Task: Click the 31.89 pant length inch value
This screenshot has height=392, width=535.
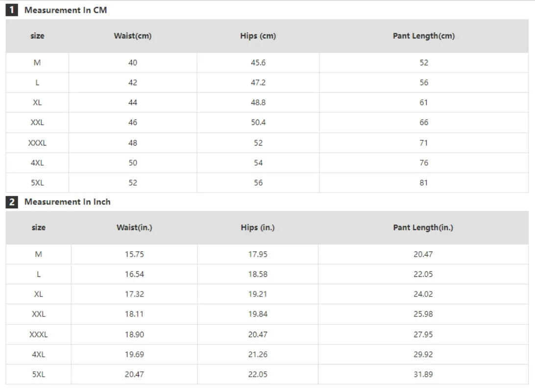Action: [x=423, y=374]
